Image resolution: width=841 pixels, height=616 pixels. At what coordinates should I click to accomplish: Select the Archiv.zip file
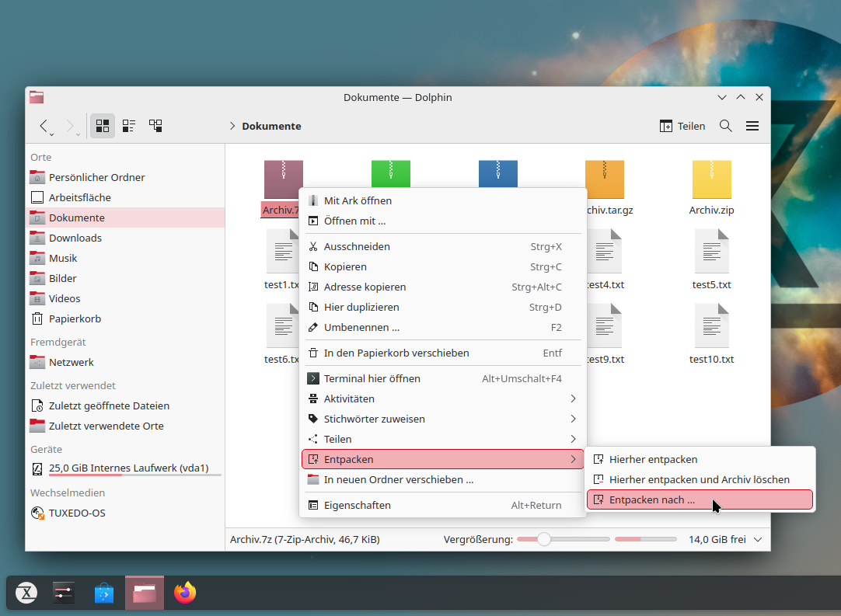[712, 188]
